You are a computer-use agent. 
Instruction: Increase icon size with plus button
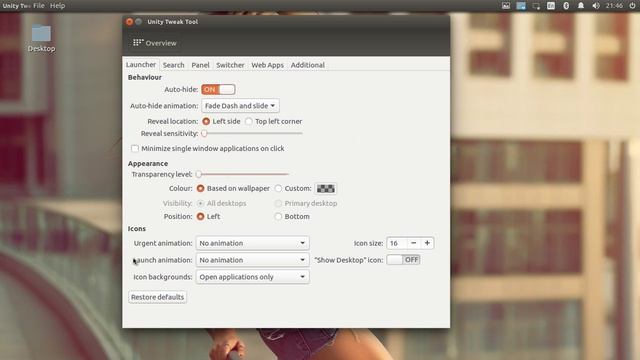point(427,243)
